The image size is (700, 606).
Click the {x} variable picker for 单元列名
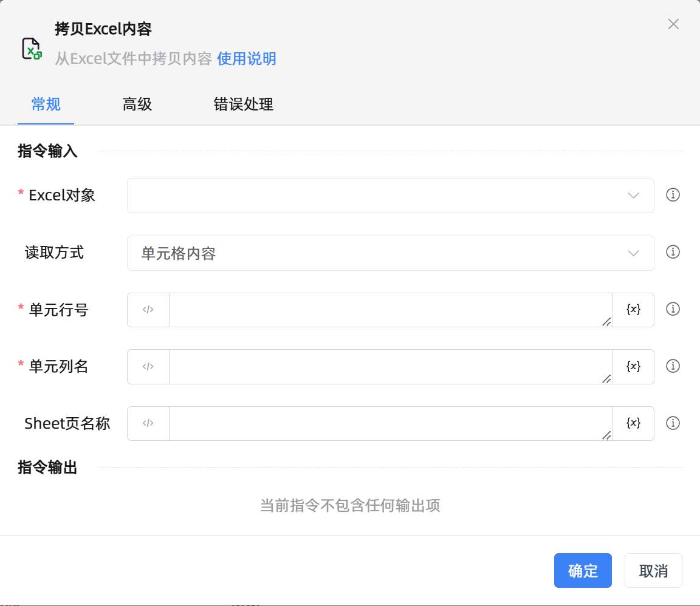[x=633, y=366]
